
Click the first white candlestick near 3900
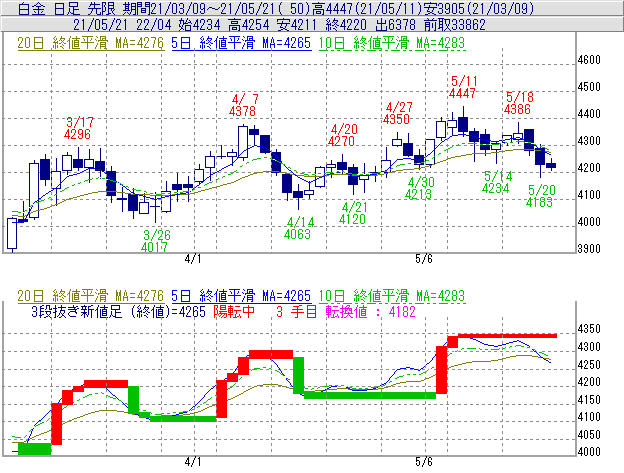click(x=12, y=234)
